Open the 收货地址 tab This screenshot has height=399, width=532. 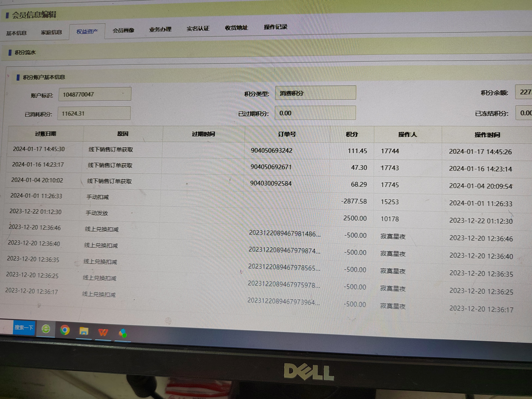coord(236,28)
